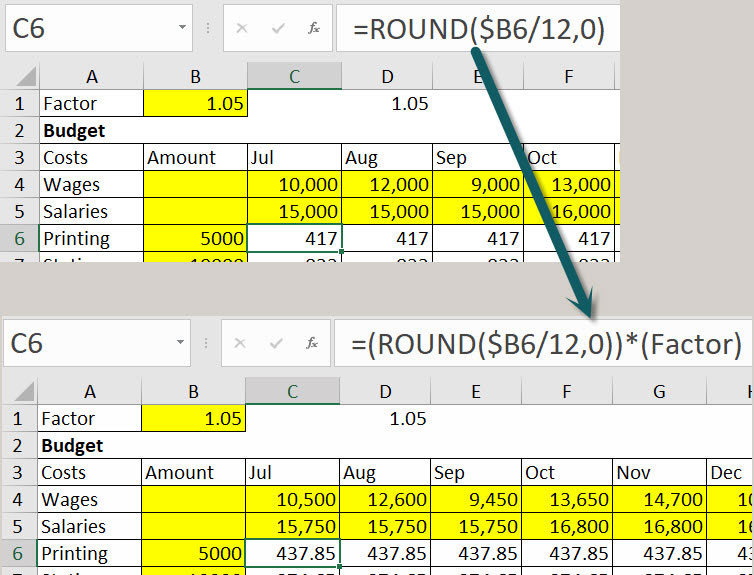Click Wages Sep value 9,000 in top sheet

coord(478,184)
